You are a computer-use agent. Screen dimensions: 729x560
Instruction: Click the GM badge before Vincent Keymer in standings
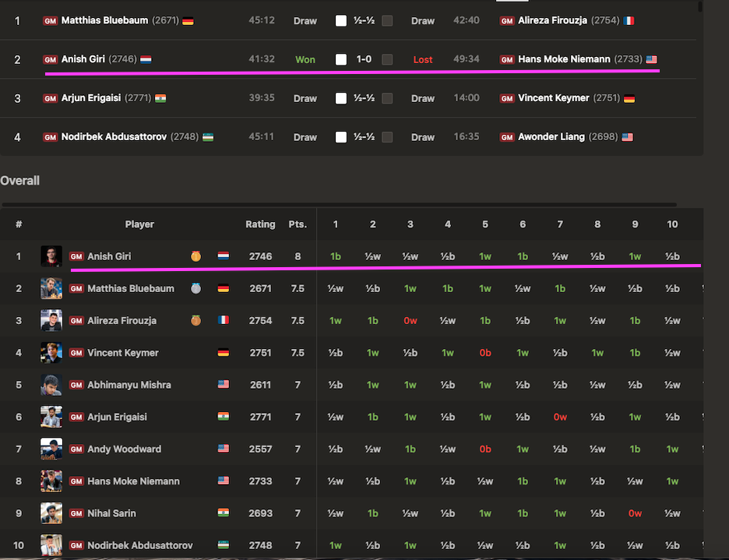click(76, 353)
